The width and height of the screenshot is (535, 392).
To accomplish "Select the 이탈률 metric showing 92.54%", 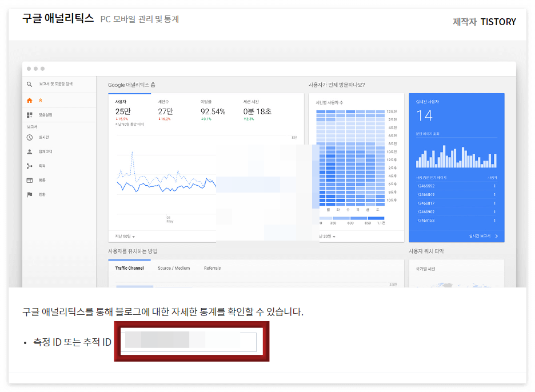I will tap(213, 110).
